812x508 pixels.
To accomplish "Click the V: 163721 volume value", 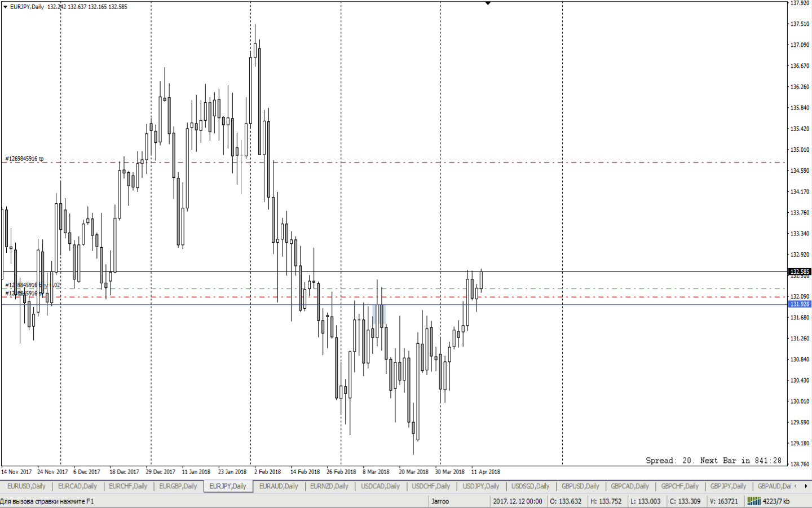I will coord(724,501).
